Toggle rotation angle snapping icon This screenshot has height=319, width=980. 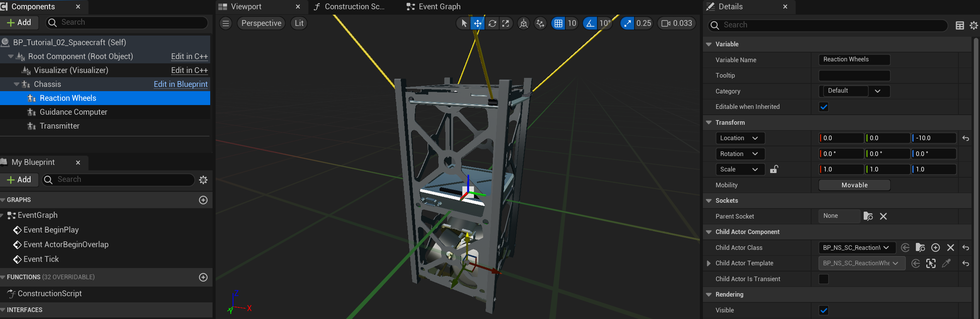pos(590,24)
